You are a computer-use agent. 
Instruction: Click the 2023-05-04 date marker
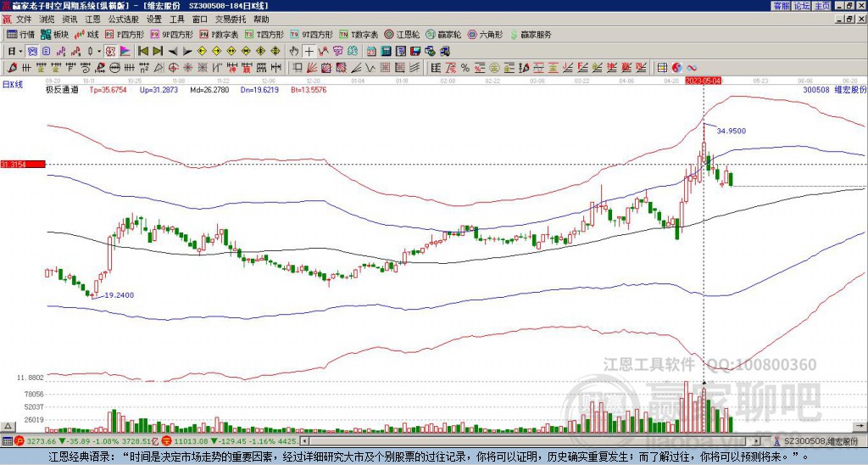tap(703, 81)
